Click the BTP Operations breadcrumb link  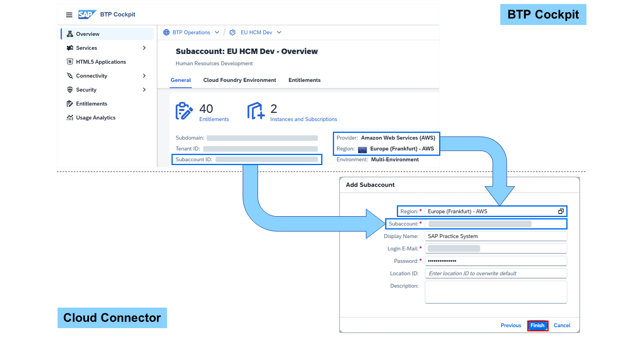[191, 32]
